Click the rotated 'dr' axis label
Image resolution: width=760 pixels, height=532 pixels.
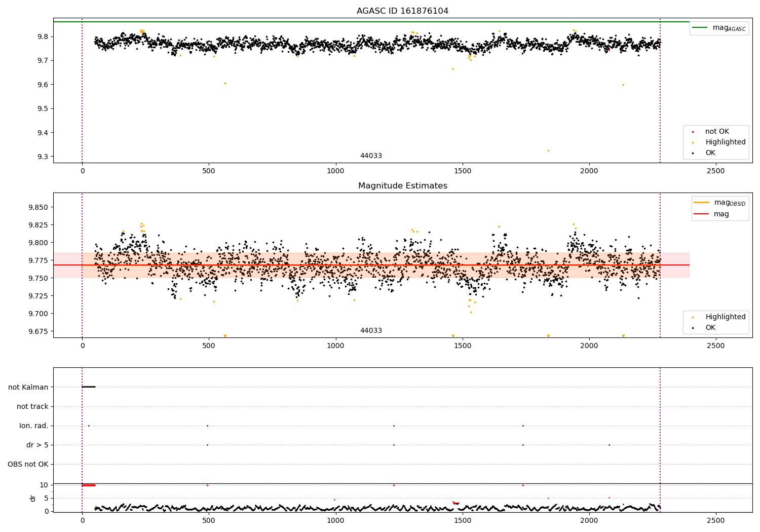(x=33, y=498)
